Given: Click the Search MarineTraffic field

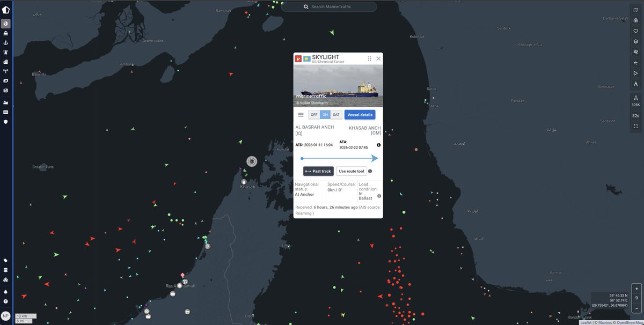Looking at the screenshot, I should [329, 6].
